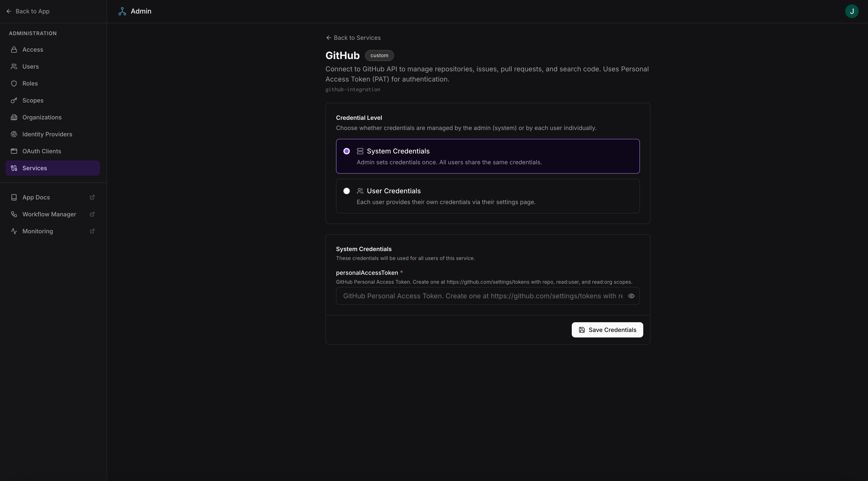Viewport: 868px width, 481px height.
Task: Click the Identity Providers fingerprint icon
Action: (x=14, y=134)
